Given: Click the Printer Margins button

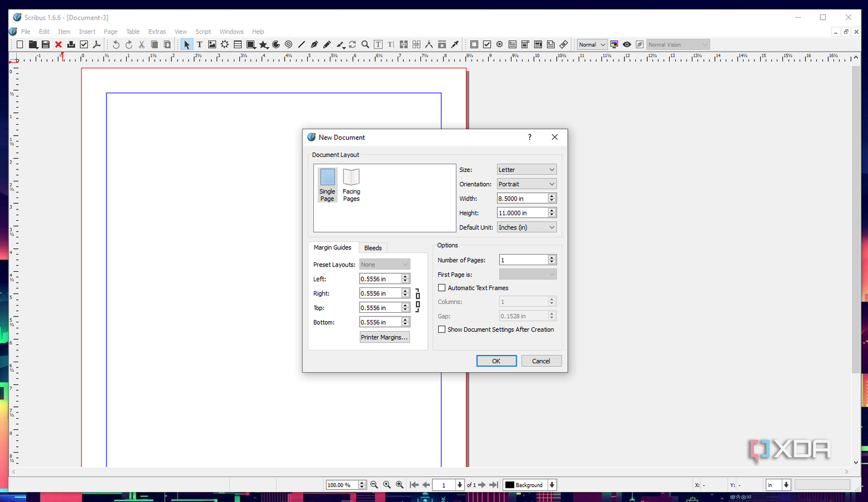Looking at the screenshot, I should (385, 337).
